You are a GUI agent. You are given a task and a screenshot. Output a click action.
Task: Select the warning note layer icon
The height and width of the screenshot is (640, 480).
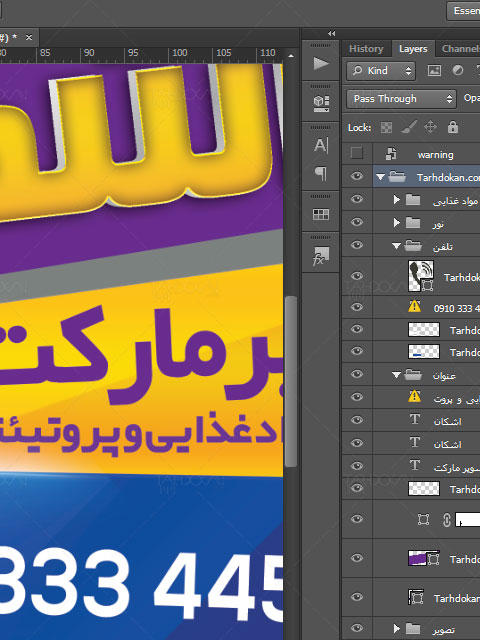(391, 153)
